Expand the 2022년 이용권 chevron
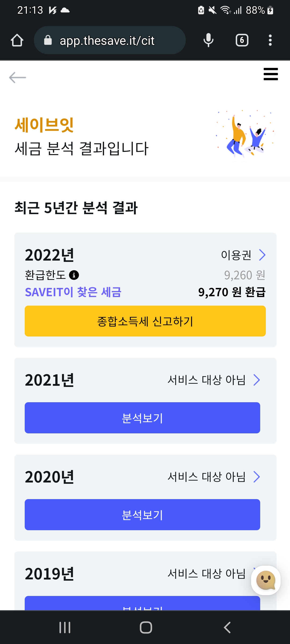Viewport: 290px width, 644px height. (x=262, y=255)
